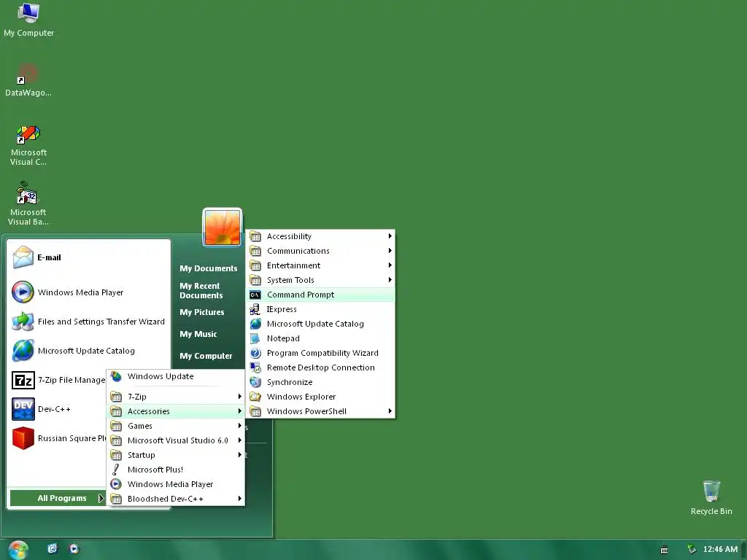Expand the Accessibility submenu arrow
Viewport: 747px width, 560px height.
[x=390, y=236]
